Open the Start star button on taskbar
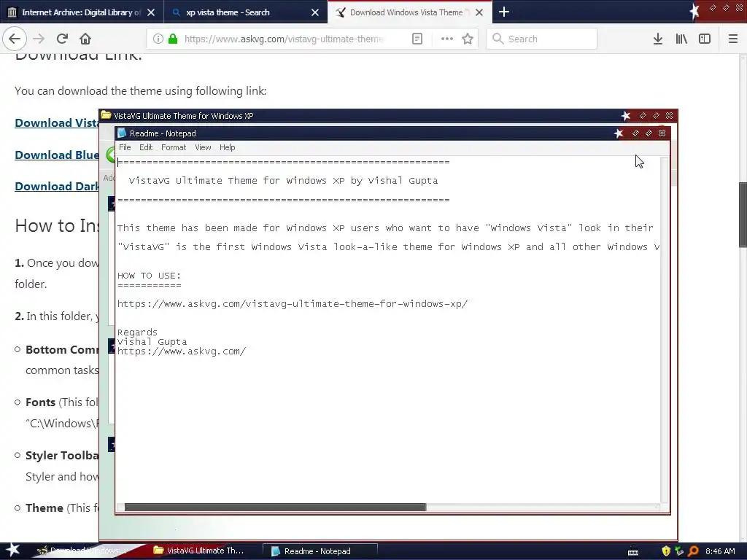Image resolution: width=747 pixels, height=560 pixels. tap(12, 550)
